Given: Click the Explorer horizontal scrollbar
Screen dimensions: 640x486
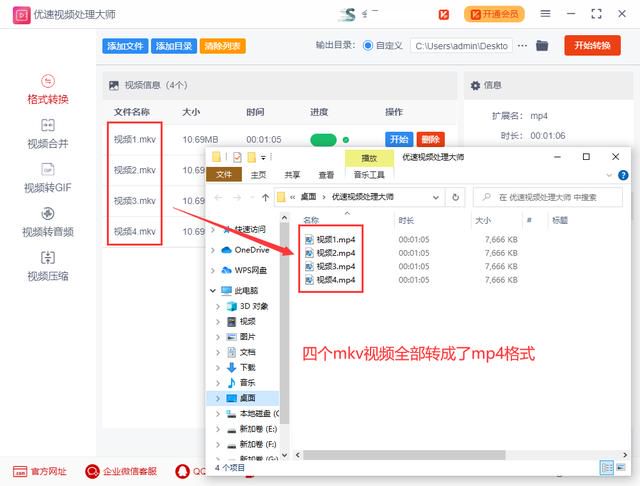Looking at the screenshot, I should 404,455.
